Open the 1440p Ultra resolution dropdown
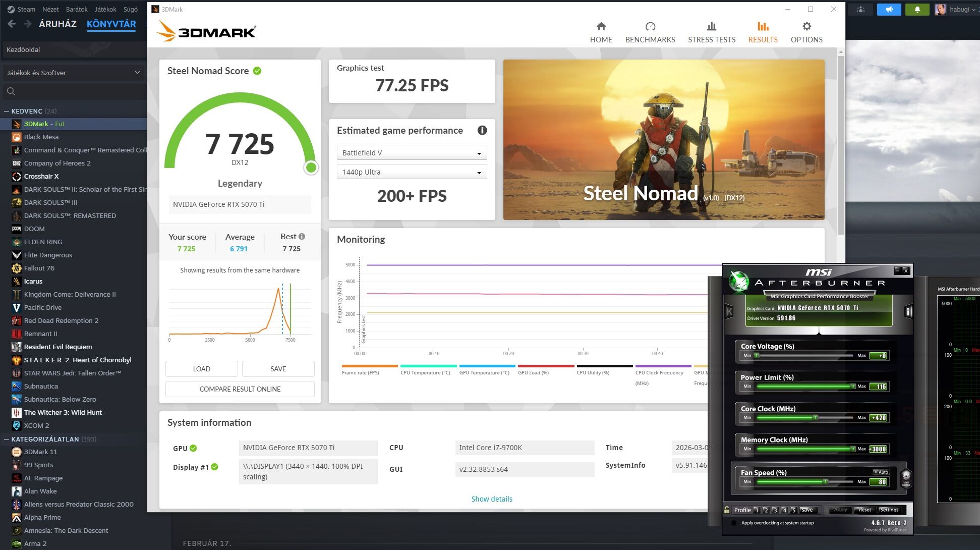 coord(412,172)
